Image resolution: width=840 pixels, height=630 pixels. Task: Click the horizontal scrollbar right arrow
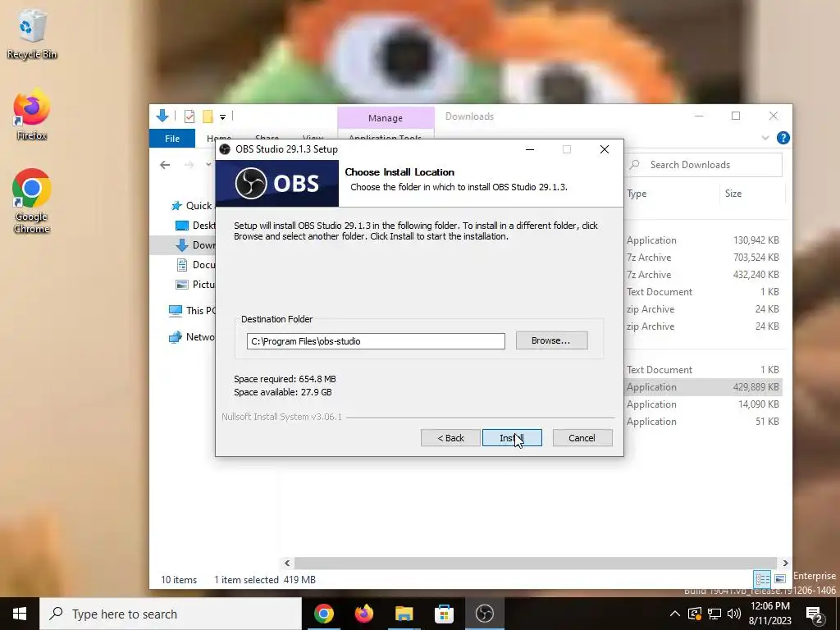[785, 563]
